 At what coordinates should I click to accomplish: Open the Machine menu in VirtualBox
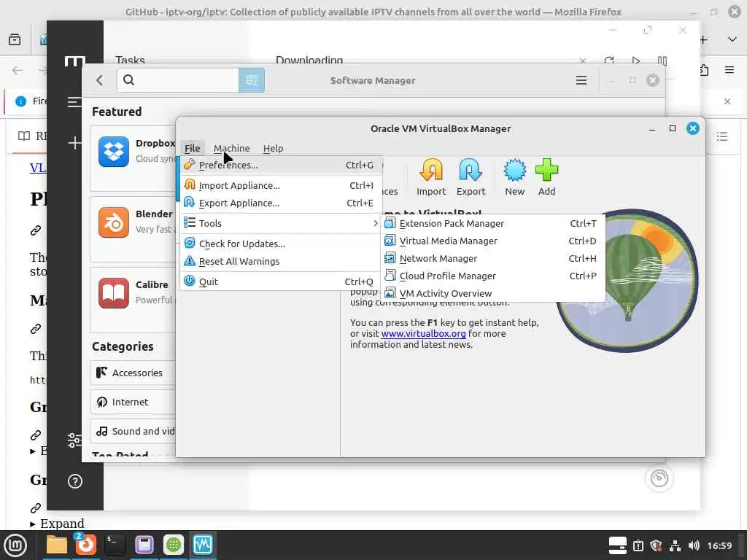pyautogui.click(x=231, y=148)
